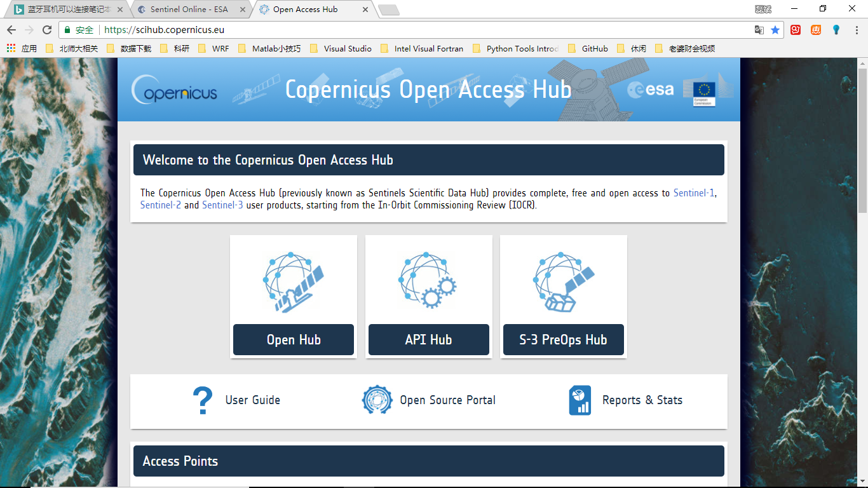The width and height of the screenshot is (868, 488).
Task: Click the blue lightbulb extension icon
Action: 836,30
